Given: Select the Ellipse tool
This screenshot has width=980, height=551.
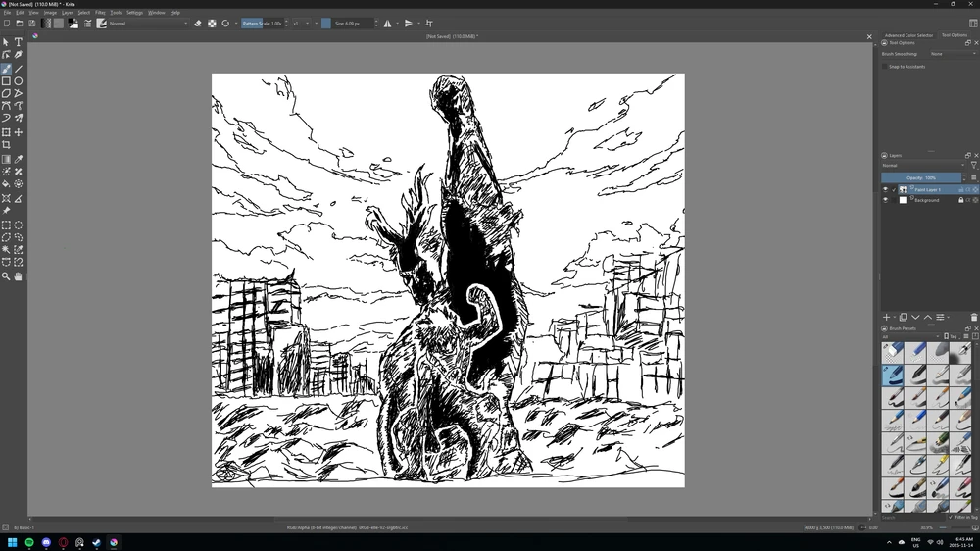Looking at the screenshot, I should click(x=18, y=81).
